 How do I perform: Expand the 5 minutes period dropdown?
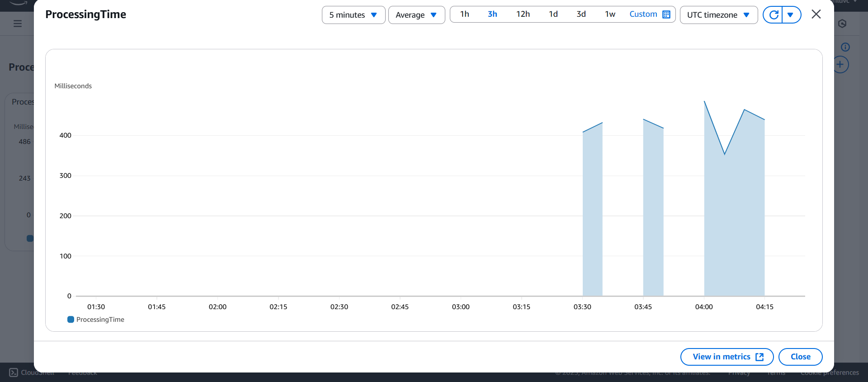(353, 15)
